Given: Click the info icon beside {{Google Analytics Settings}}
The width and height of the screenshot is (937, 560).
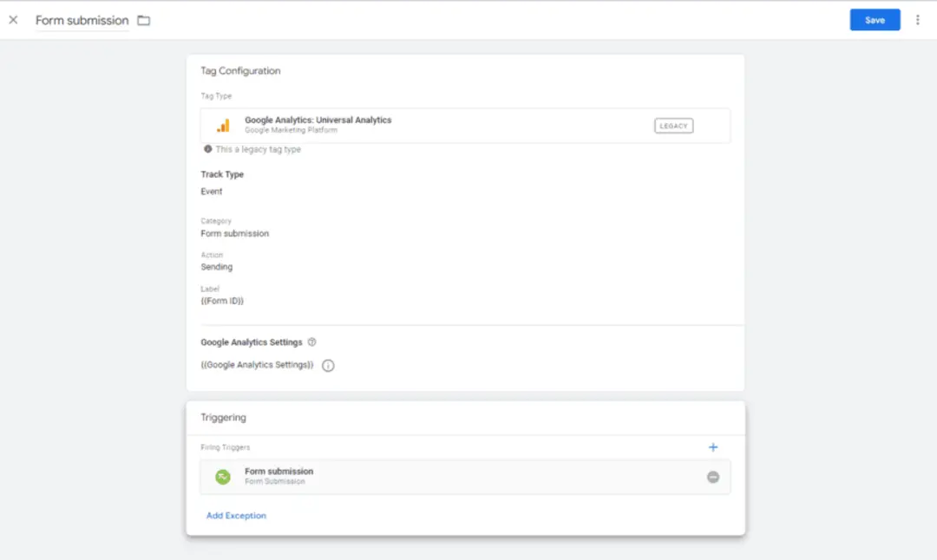Looking at the screenshot, I should [x=328, y=365].
